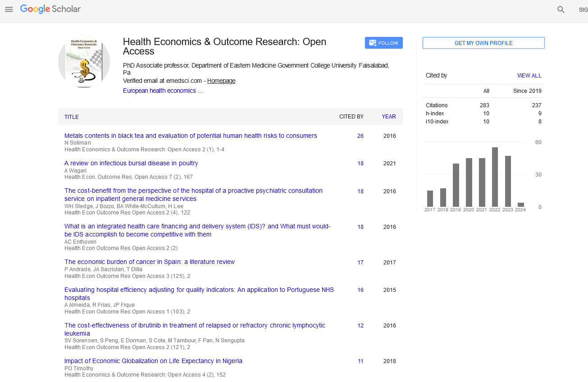The width and height of the screenshot is (588, 382).
Task: Click the Sign In link at top right
Action: [x=583, y=9]
